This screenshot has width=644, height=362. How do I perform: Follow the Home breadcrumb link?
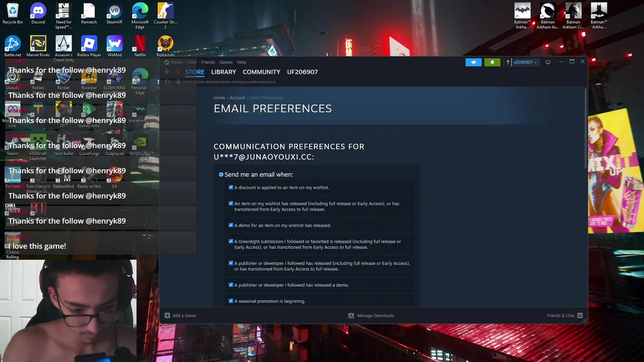(x=219, y=98)
